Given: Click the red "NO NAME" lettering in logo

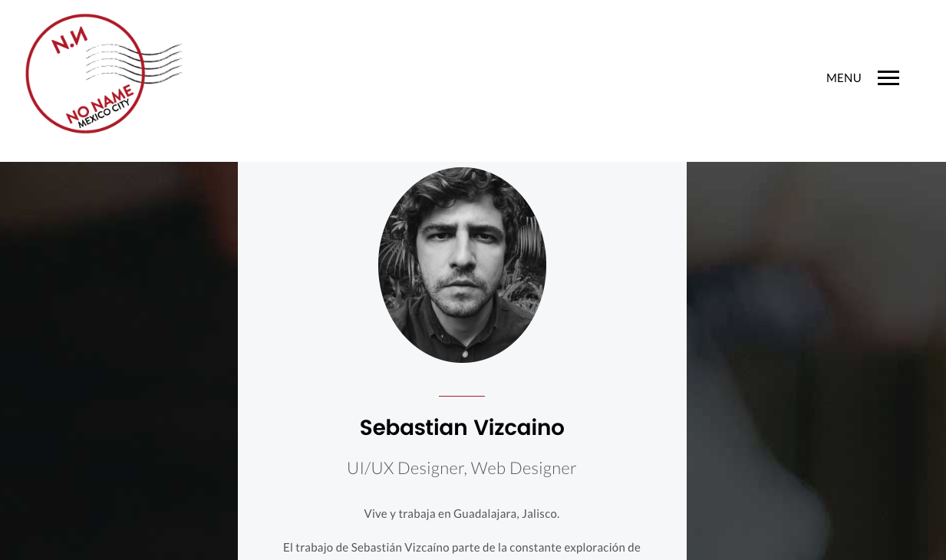Looking at the screenshot, I should coord(98,105).
